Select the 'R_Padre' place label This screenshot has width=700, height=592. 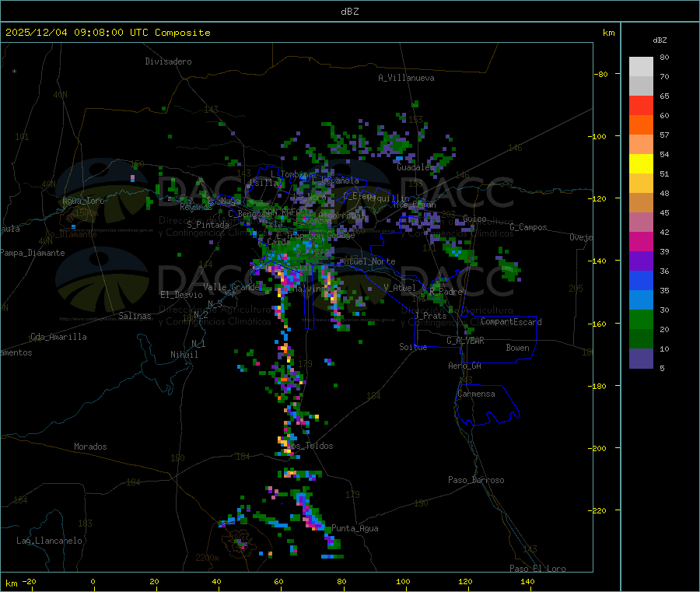coord(446,292)
